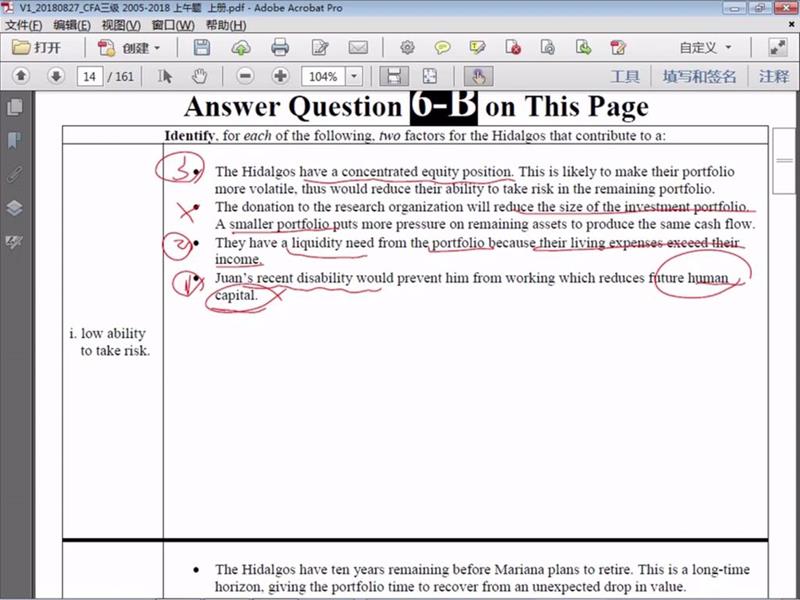Click the Save (floppy disk) icon

[x=202, y=47]
